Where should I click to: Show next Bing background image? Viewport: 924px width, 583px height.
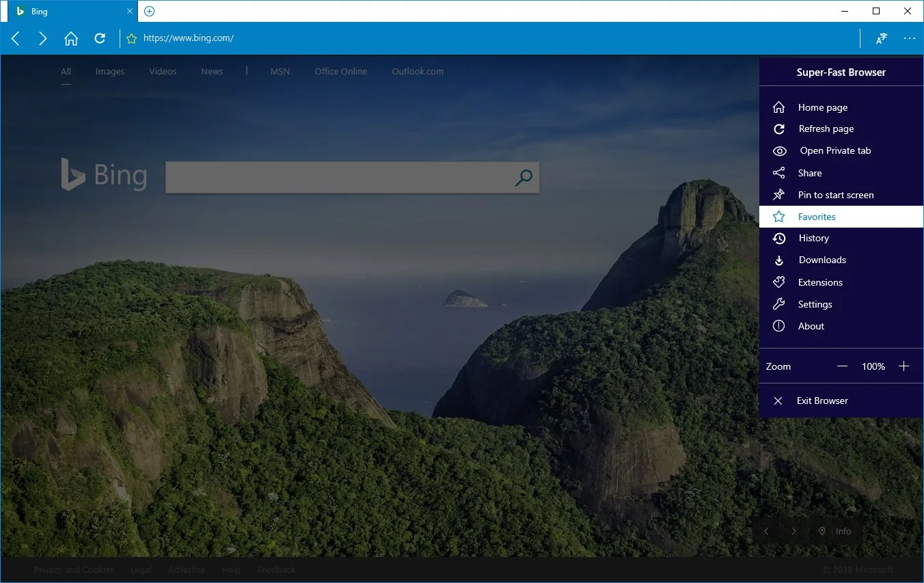[793, 531]
